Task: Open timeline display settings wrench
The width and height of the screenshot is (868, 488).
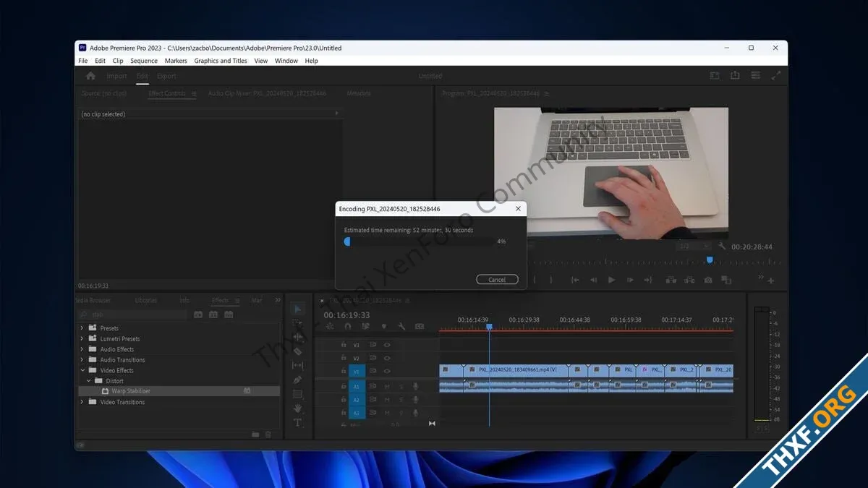Action: click(401, 326)
